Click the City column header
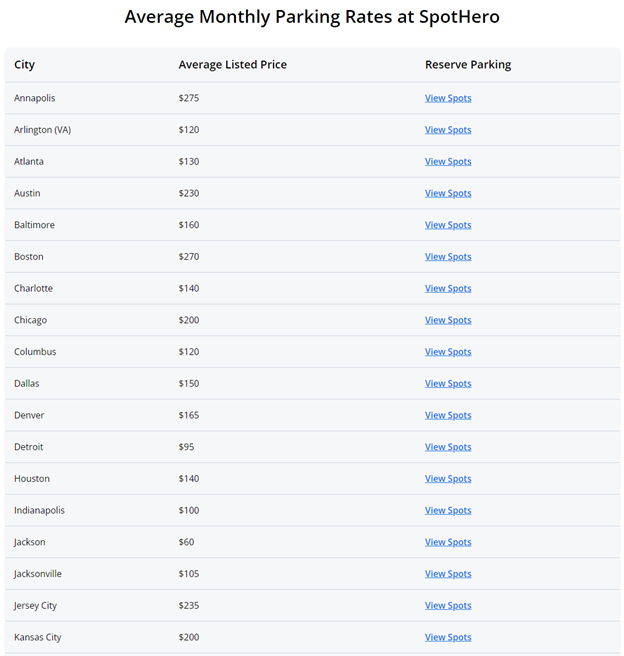This screenshot has width=624, height=656. pyautogui.click(x=24, y=65)
